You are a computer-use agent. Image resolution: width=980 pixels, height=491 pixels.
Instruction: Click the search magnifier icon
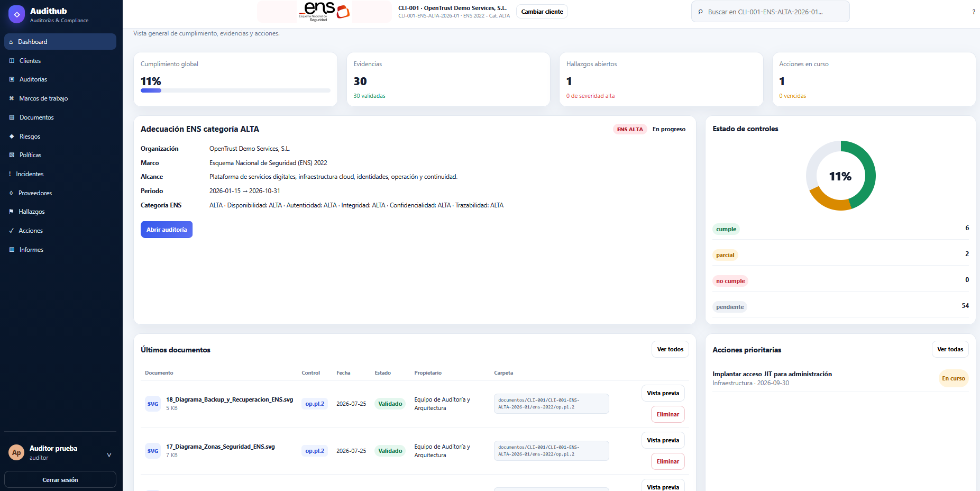pos(701,12)
